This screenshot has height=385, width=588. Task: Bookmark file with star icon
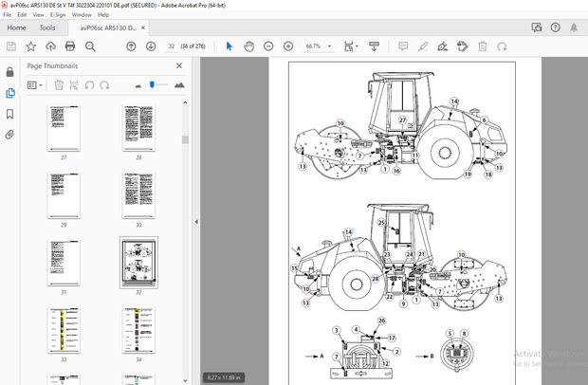point(30,46)
